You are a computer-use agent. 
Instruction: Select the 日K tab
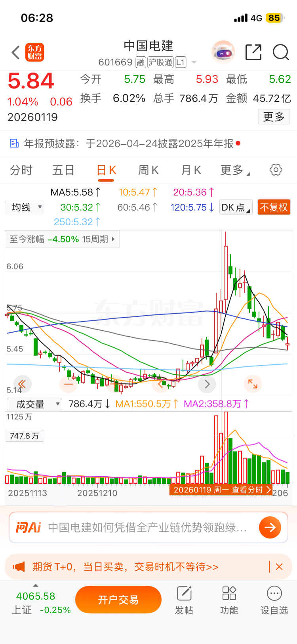[x=106, y=170]
